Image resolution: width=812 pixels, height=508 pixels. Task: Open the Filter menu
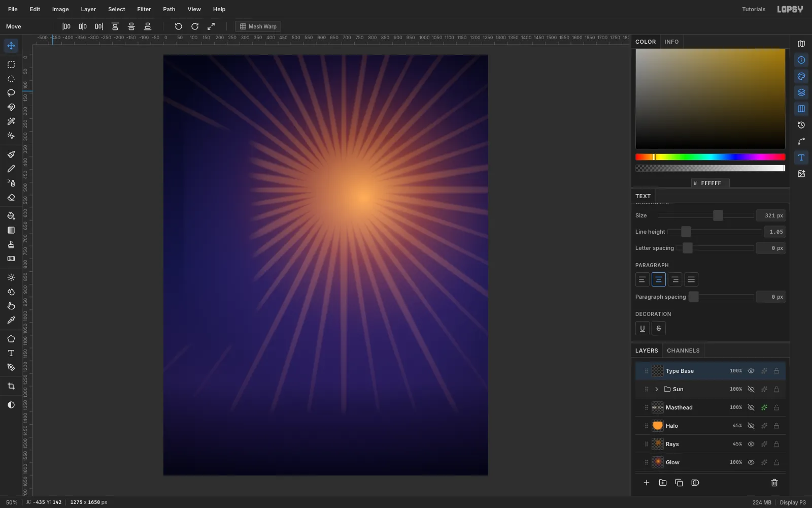tap(144, 9)
